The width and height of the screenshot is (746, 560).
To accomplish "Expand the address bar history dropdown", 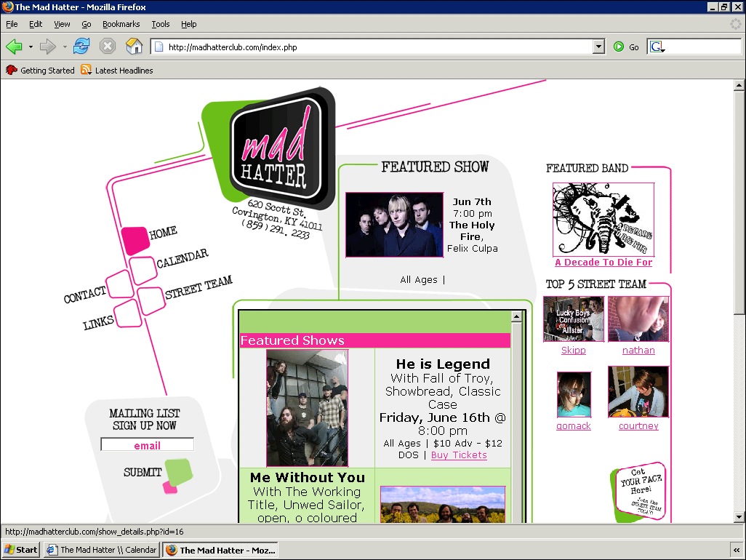I will [599, 47].
